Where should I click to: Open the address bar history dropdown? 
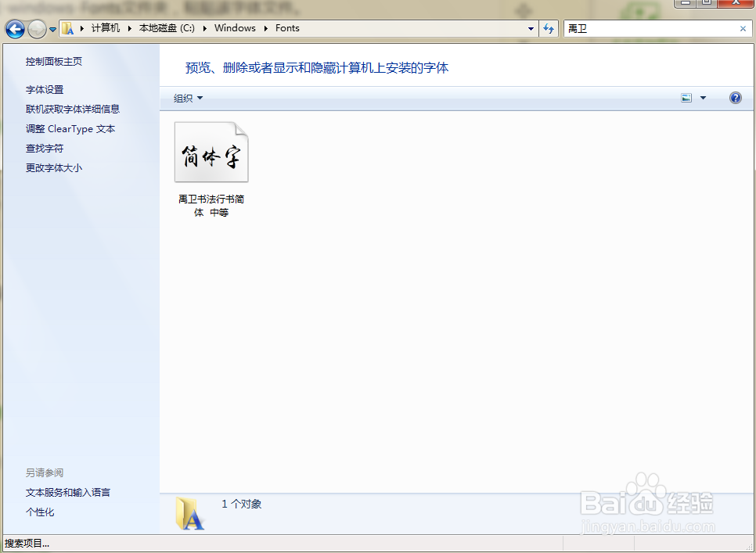(x=529, y=28)
